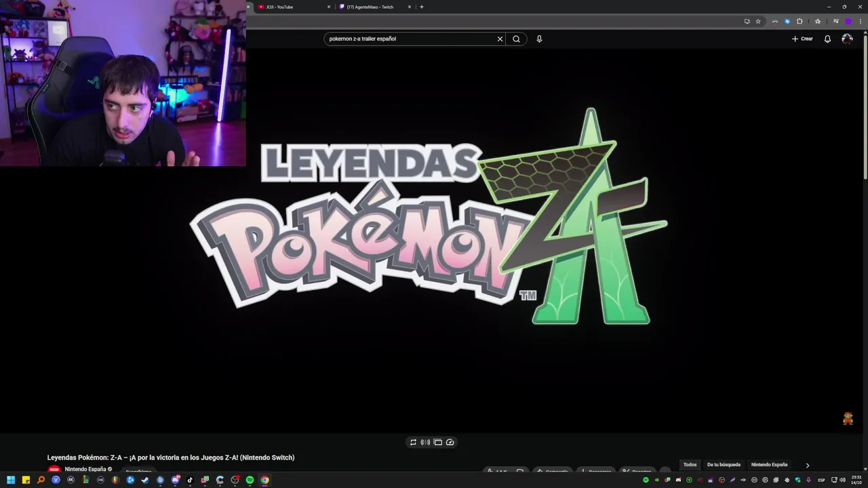Switch to the JCIII - YouTube tab
The image size is (868, 488).
point(290,7)
